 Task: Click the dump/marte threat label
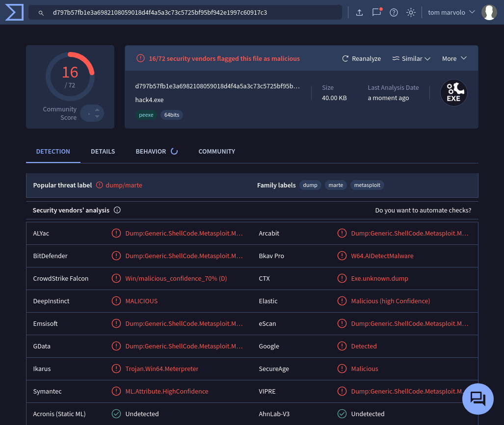(x=124, y=185)
